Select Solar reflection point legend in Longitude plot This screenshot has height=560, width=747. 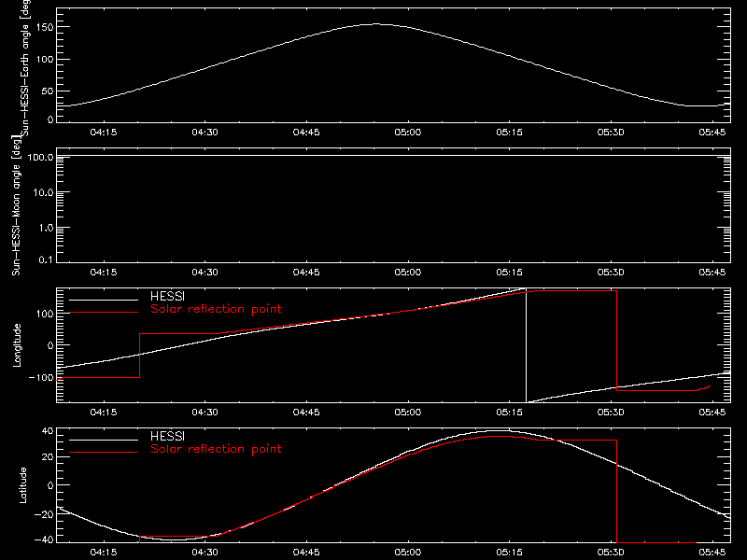(x=216, y=309)
